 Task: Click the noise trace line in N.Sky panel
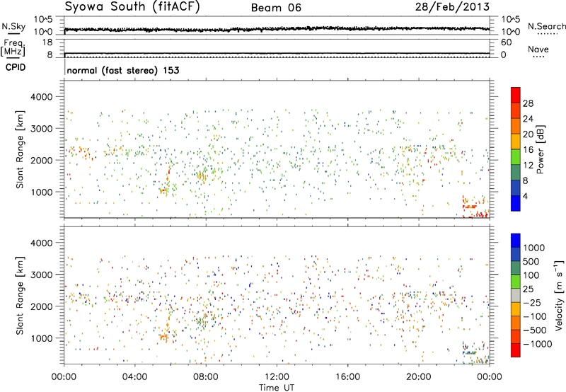(277, 29)
